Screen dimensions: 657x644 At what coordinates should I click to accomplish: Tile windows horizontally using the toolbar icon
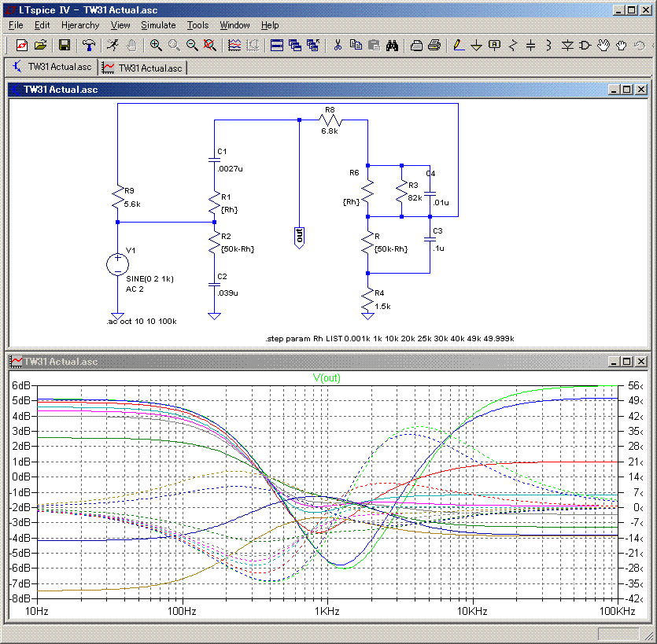click(x=277, y=45)
